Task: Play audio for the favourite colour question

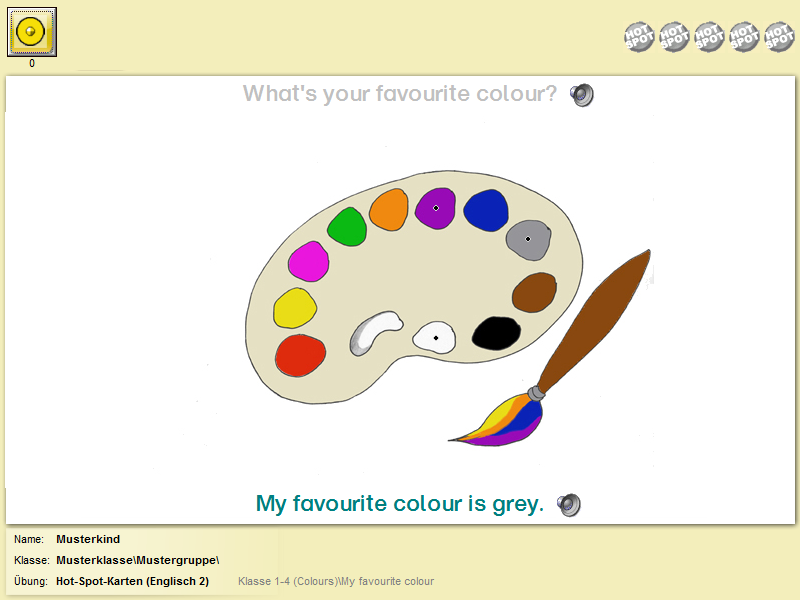Action: pyautogui.click(x=582, y=95)
